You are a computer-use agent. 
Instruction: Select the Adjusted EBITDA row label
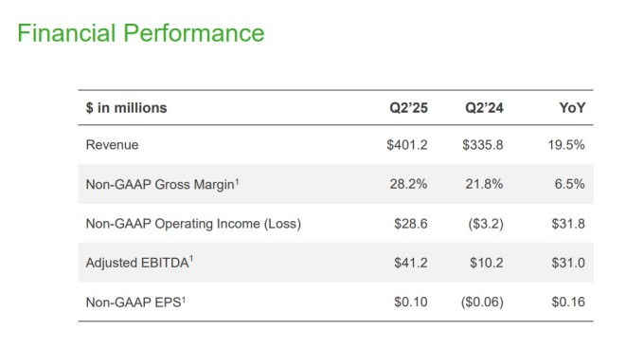pos(139,263)
